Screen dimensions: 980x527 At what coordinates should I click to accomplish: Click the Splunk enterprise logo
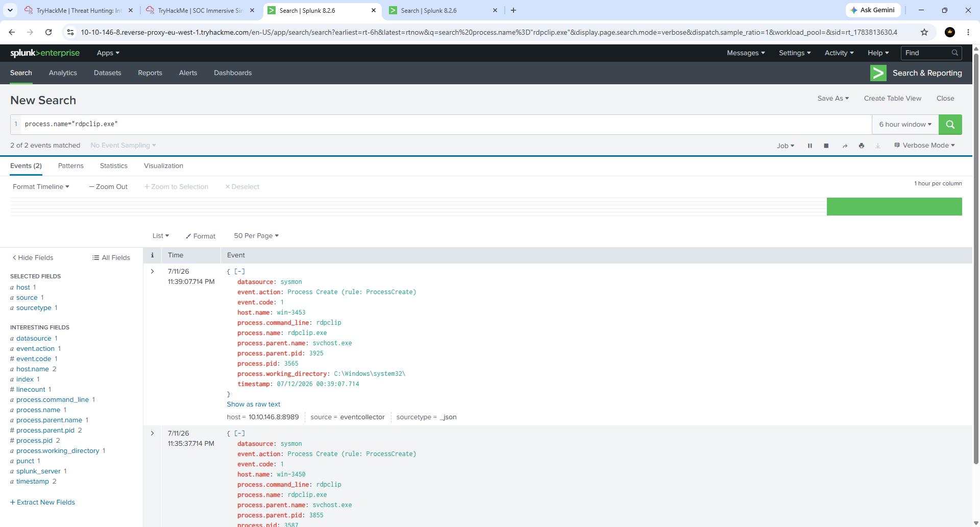point(45,53)
